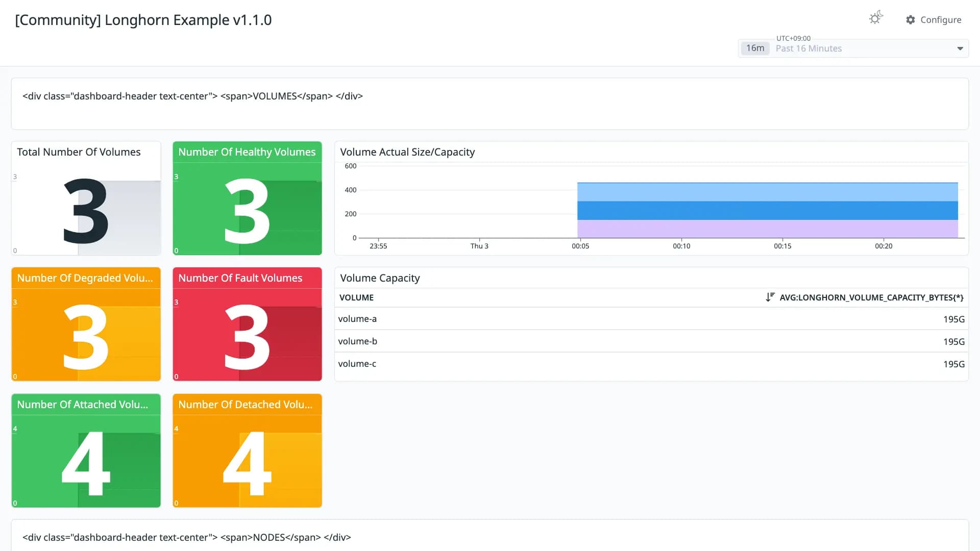Click the dashboard title Longhorn Example v1.1.0
The height and width of the screenshot is (551, 980).
click(143, 20)
